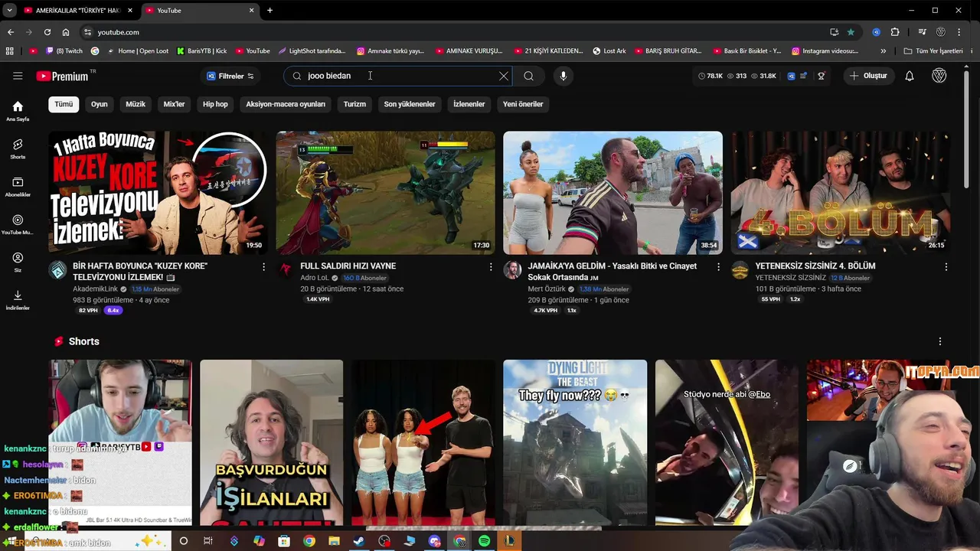Screen dimensions: 980x551
Task: Open the BarisYTB | Kick bookmark
Action: 201,51
